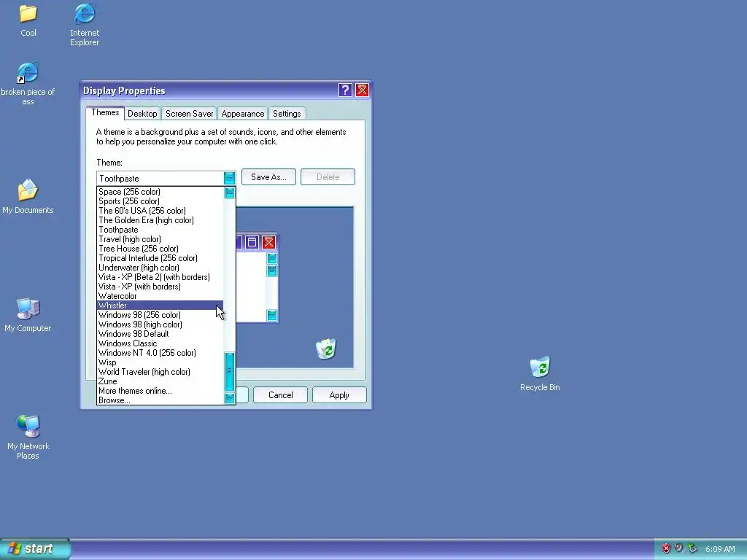Select Space (256 color) theme
747x560 pixels.
click(x=160, y=192)
